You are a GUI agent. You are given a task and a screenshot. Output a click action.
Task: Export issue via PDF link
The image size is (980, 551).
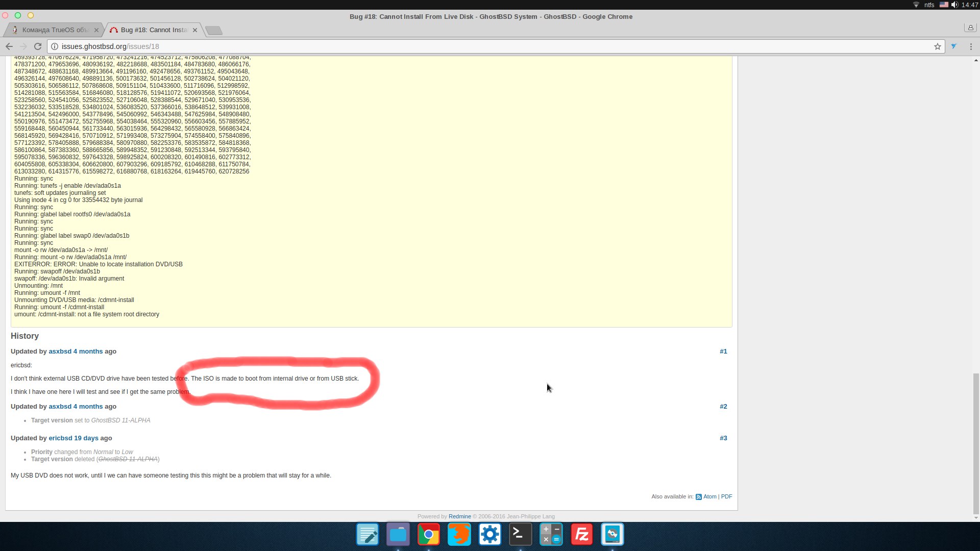pos(726,496)
